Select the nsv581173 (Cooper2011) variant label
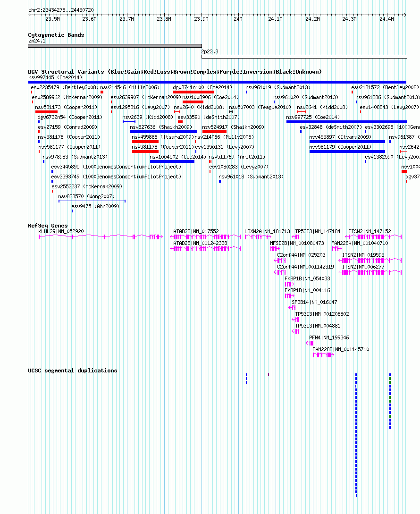This screenshot has height=514, width=420. 66,107
